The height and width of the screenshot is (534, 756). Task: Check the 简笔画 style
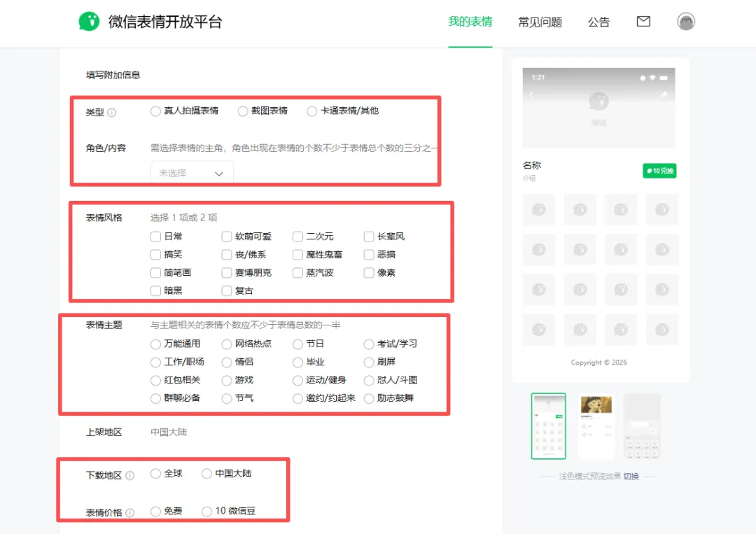(155, 273)
